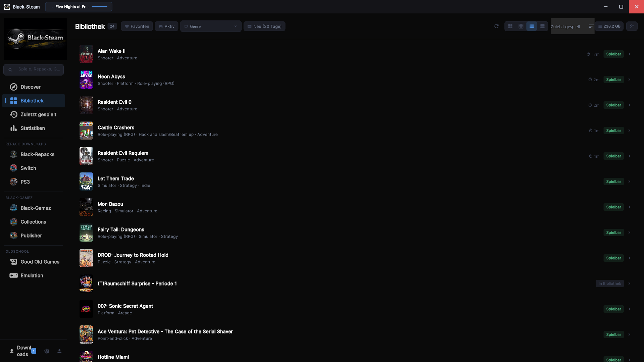Screen dimensions: 644x362
Task: Open the Downloads panel
Action: (x=22, y=351)
